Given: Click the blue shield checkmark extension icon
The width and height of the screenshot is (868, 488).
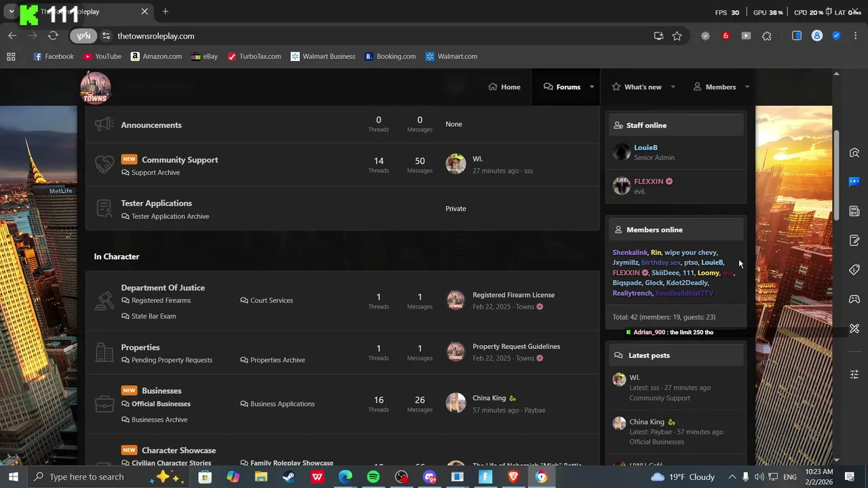Looking at the screenshot, I should [836, 36].
